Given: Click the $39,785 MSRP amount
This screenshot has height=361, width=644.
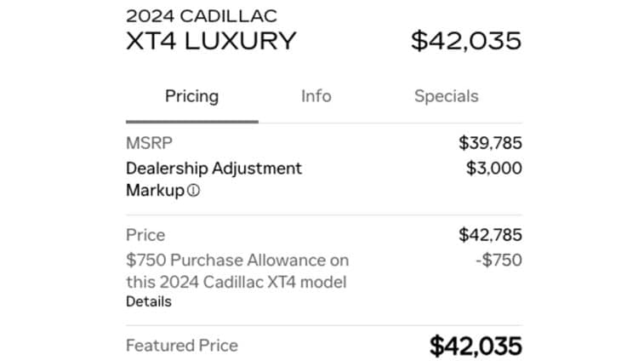Looking at the screenshot, I should point(490,143).
